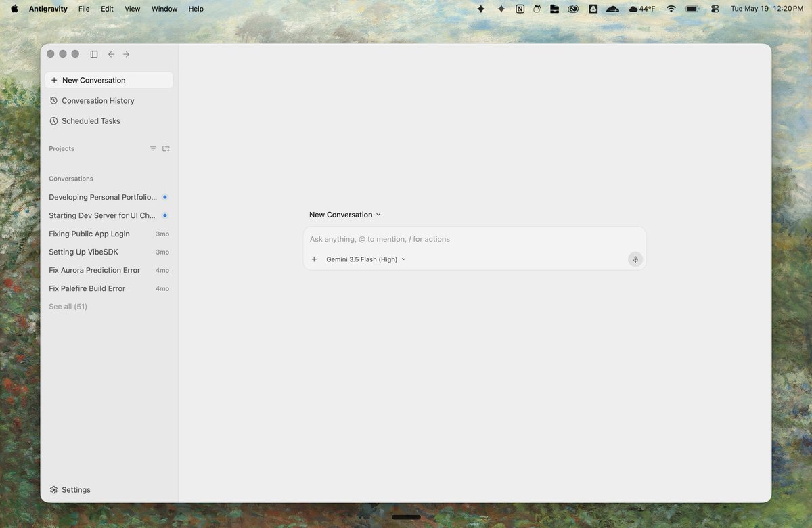Viewport: 812px width, 528px height.
Task: Open Conversation History
Action: pyautogui.click(x=109, y=100)
